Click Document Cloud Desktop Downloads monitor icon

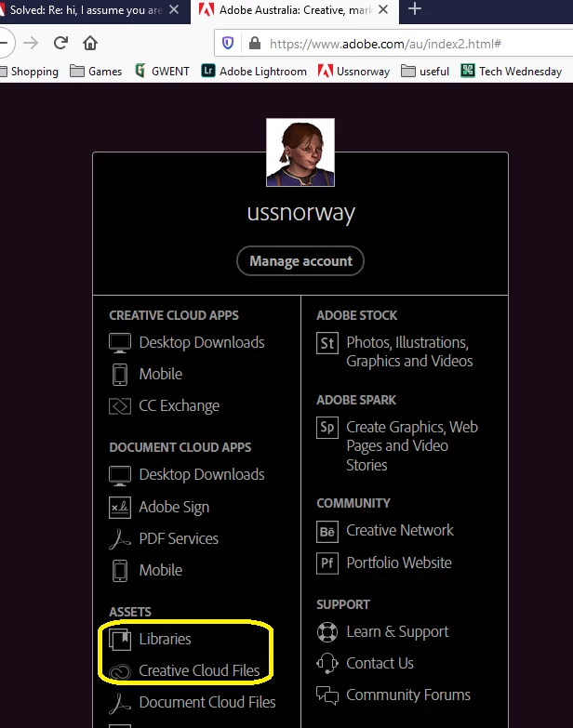coord(120,475)
